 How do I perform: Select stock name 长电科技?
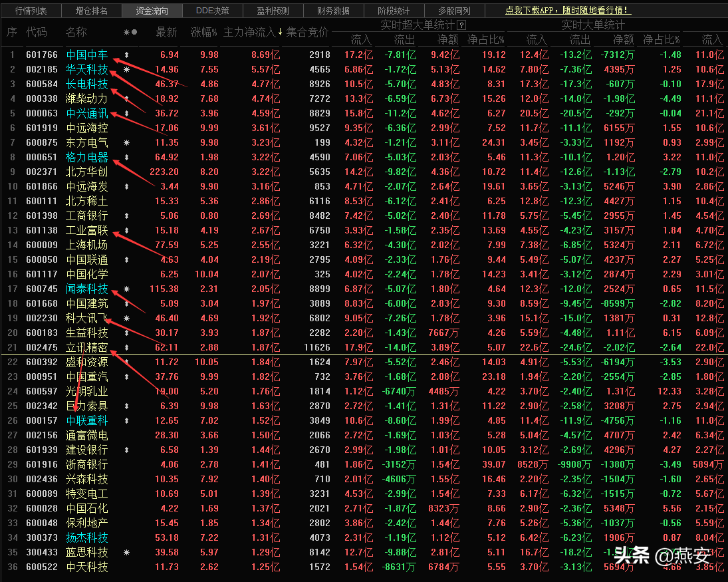pyautogui.click(x=87, y=84)
